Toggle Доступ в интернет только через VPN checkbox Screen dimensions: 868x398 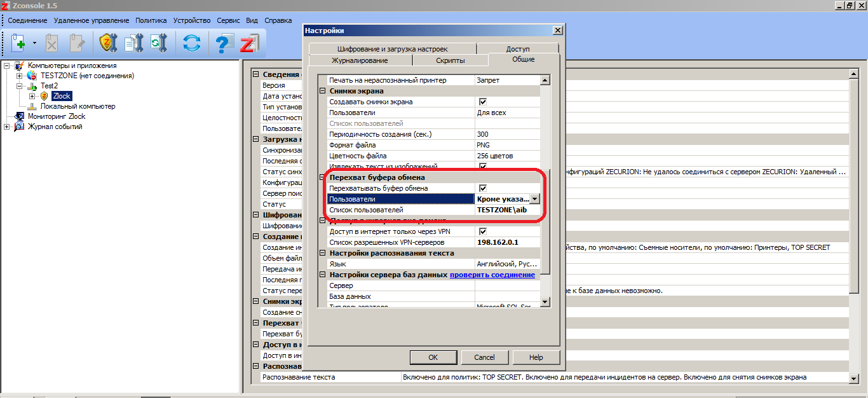tap(482, 231)
